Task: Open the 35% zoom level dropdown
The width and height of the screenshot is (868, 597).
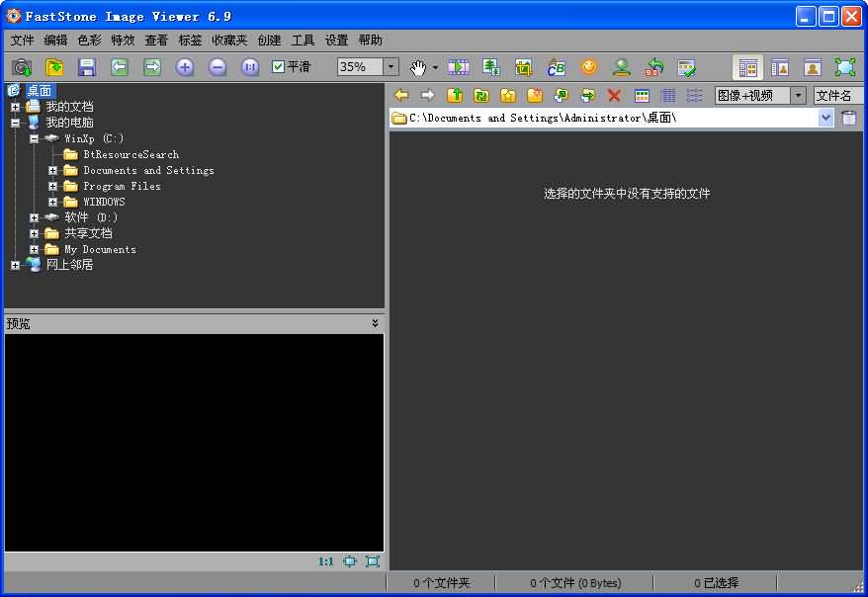Action: (x=391, y=67)
